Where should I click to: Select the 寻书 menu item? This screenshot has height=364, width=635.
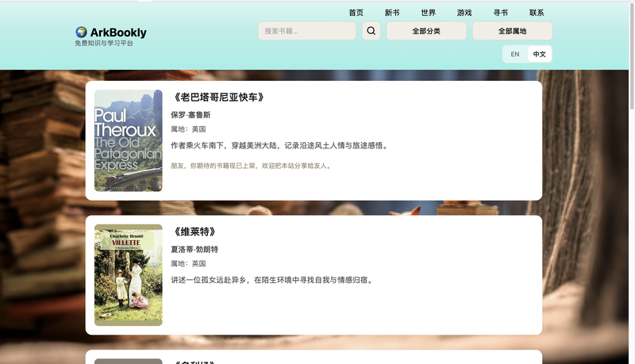501,13
